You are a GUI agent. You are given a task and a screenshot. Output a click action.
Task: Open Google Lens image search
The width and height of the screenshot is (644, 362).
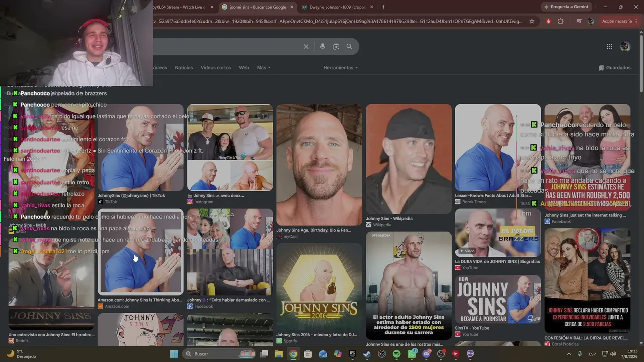pos(336,47)
